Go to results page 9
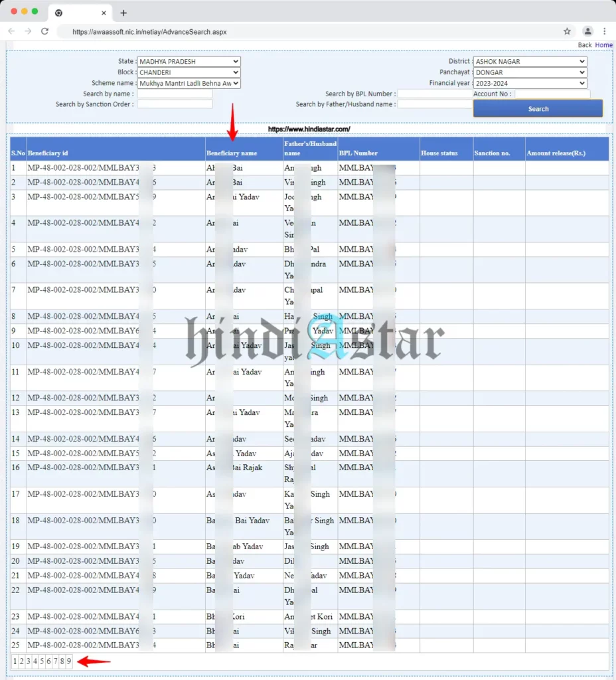Viewport: 616px width, 680px height. [x=69, y=661]
